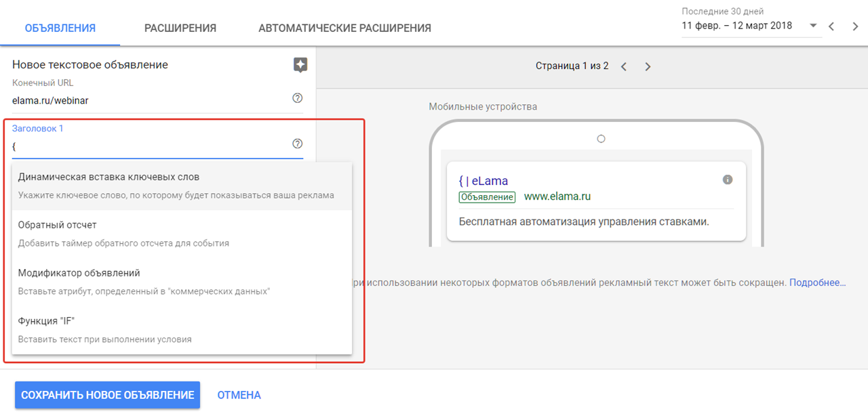Image resolution: width=868 pixels, height=418 pixels.
Task: Go to next preview page arrow
Action: point(648,66)
